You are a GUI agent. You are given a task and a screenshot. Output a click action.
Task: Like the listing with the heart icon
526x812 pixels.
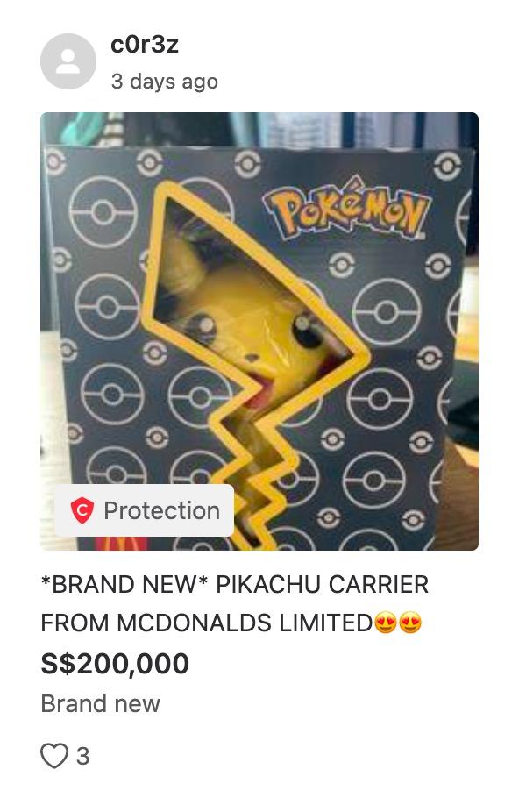pos(54,756)
